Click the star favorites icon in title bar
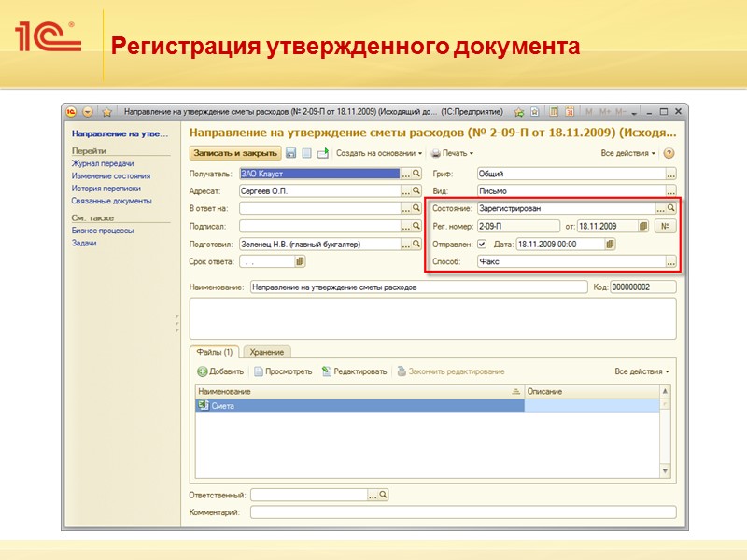The width and height of the screenshot is (747, 560). (x=106, y=112)
